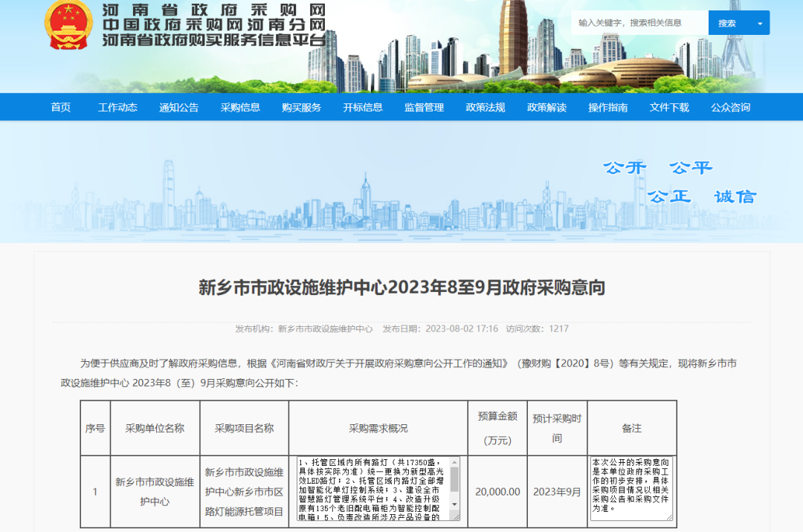Click the 搜索 search button
The height and width of the screenshot is (532, 803).
click(x=728, y=23)
